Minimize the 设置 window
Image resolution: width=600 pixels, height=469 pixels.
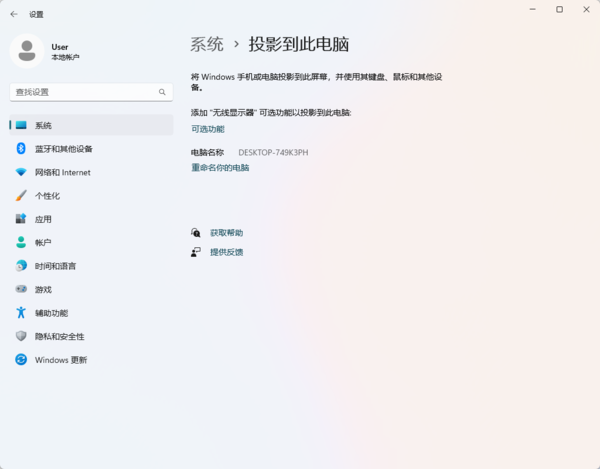(x=532, y=9)
